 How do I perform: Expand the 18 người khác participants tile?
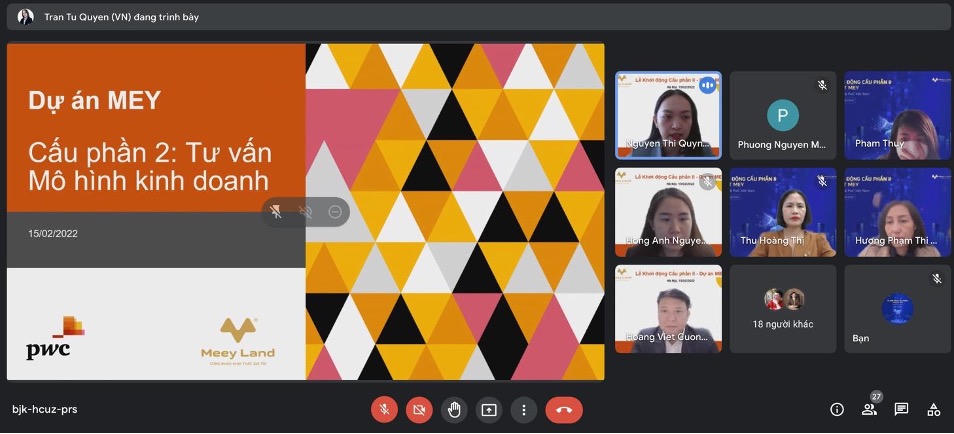(783, 308)
